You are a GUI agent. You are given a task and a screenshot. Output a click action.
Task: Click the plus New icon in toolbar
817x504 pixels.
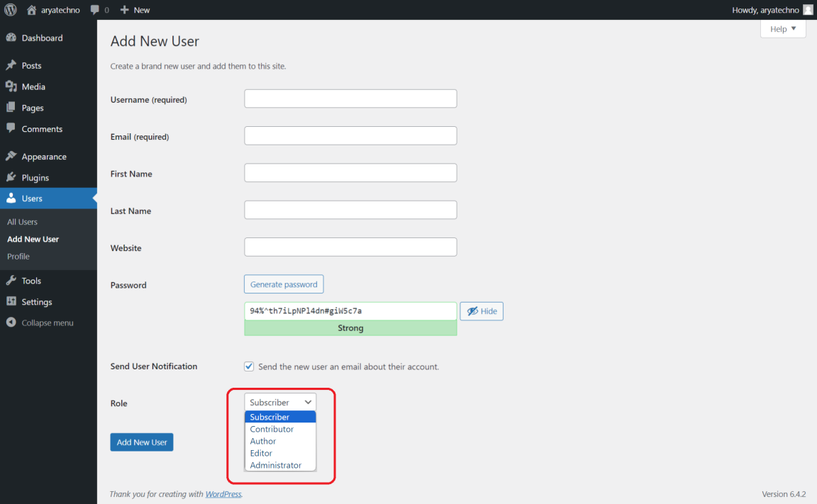pyautogui.click(x=125, y=10)
